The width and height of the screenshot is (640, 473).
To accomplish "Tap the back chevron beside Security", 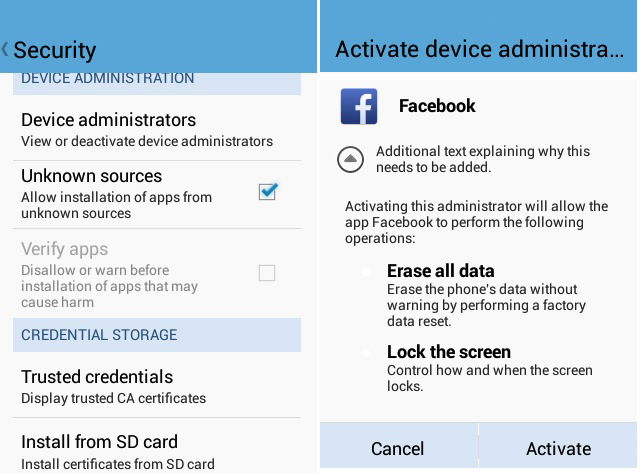I will click(6, 49).
